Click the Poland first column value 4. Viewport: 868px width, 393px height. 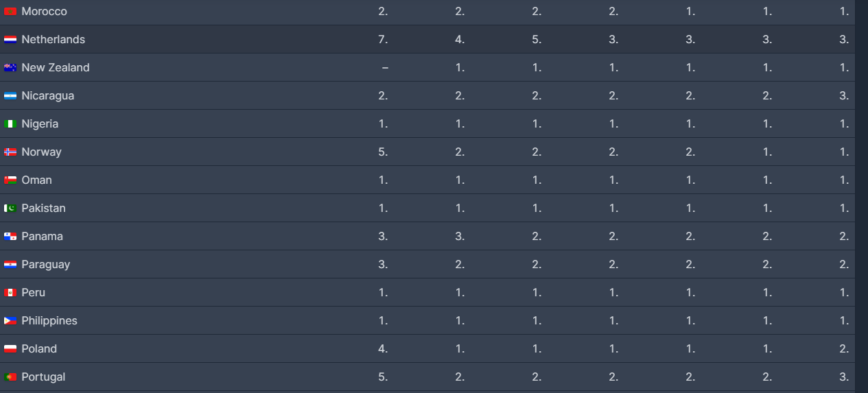click(383, 348)
